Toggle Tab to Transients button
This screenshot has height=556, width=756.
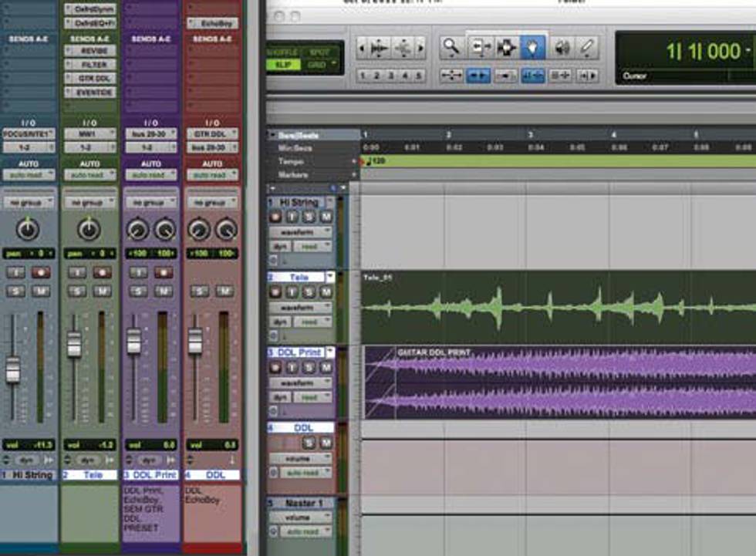pos(478,76)
